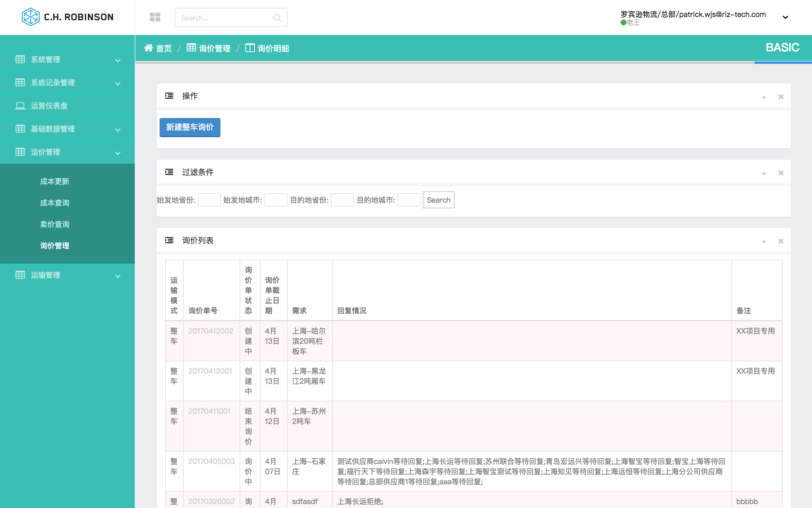Open the grid apps icon beside search

pos(155,17)
